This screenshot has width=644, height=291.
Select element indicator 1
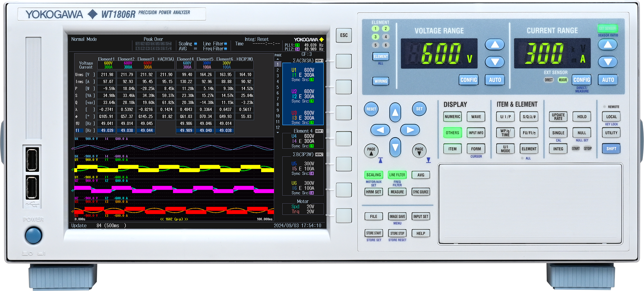click(x=375, y=28)
